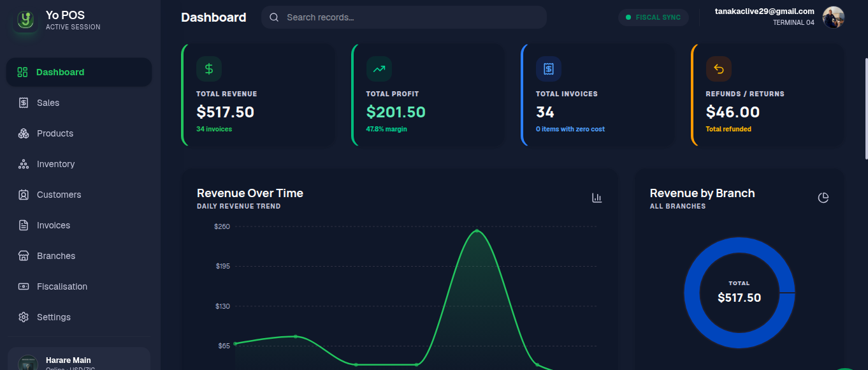This screenshot has height=370, width=868.
Task: Click the Invoices document icon
Action: click(x=24, y=225)
